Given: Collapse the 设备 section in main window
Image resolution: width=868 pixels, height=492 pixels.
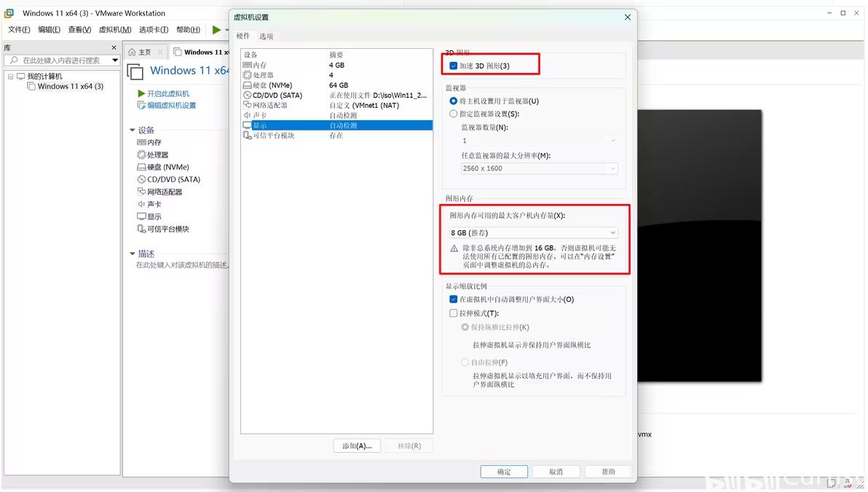Looking at the screenshot, I should pos(133,130).
